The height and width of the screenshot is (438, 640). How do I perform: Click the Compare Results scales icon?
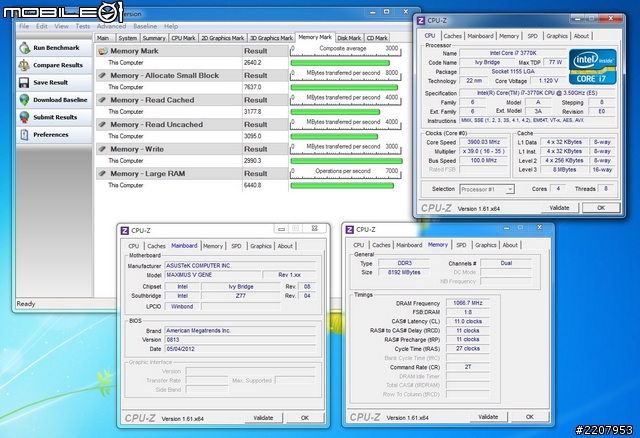24,65
